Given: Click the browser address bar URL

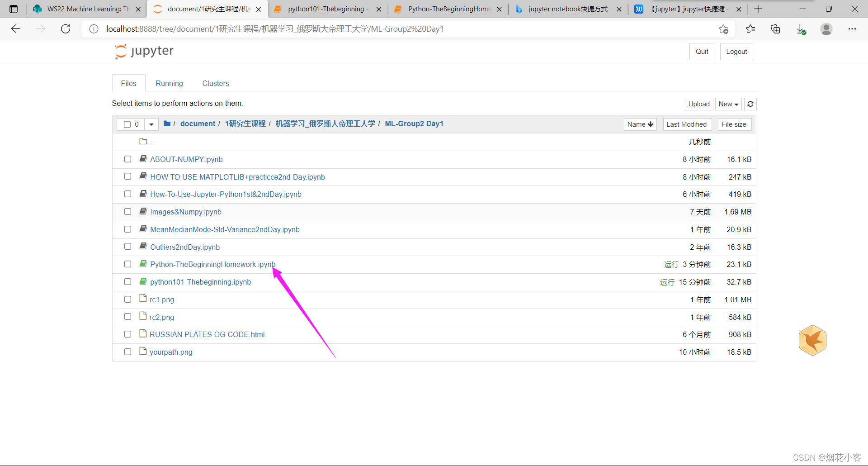Looking at the screenshot, I should click(275, 29).
